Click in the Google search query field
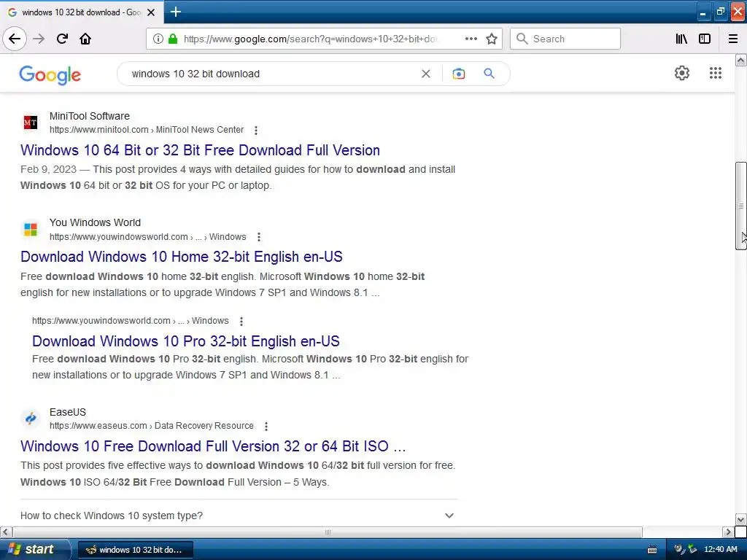 [271, 74]
